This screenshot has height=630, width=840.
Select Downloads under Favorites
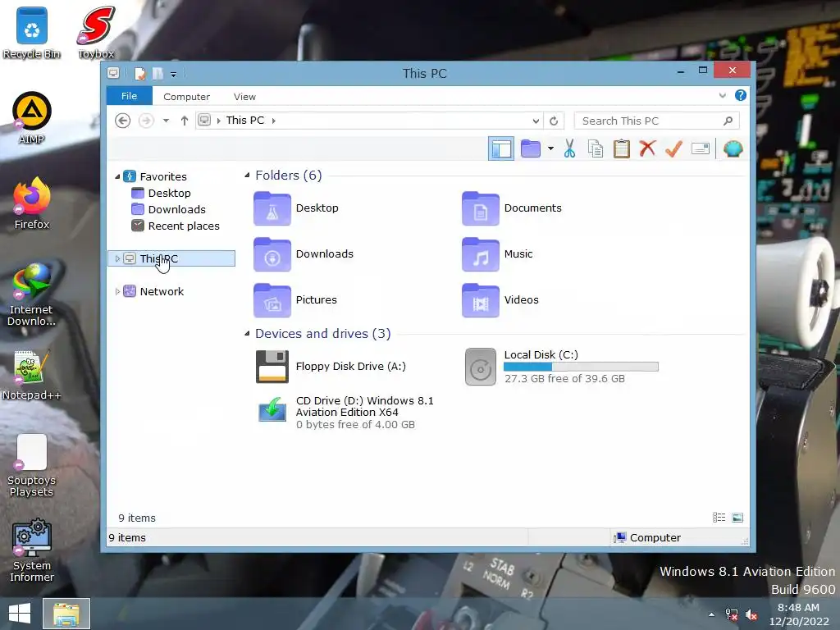[x=168, y=209]
